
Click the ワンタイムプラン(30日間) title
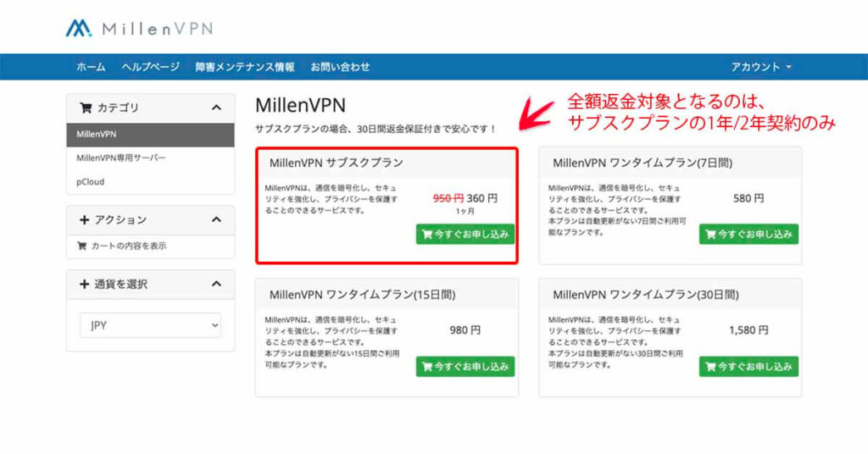(x=646, y=296)
